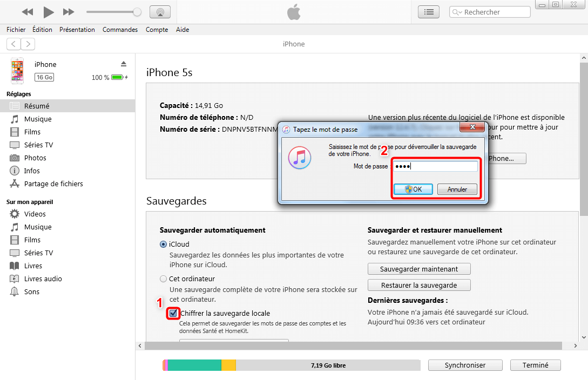Click the 16 Go capacity badge

pyautogui.click(x=44, y=77)
